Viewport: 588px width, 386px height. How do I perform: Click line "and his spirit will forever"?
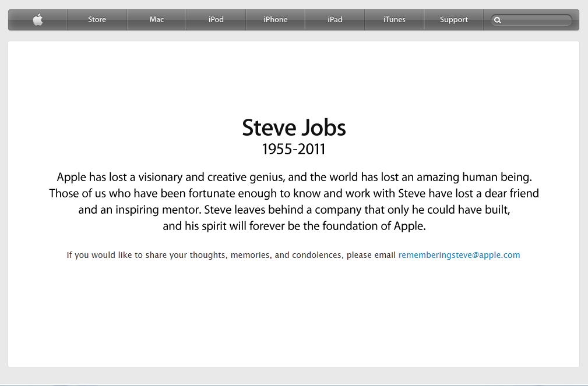pyautogui.click(x=294, y=226)
